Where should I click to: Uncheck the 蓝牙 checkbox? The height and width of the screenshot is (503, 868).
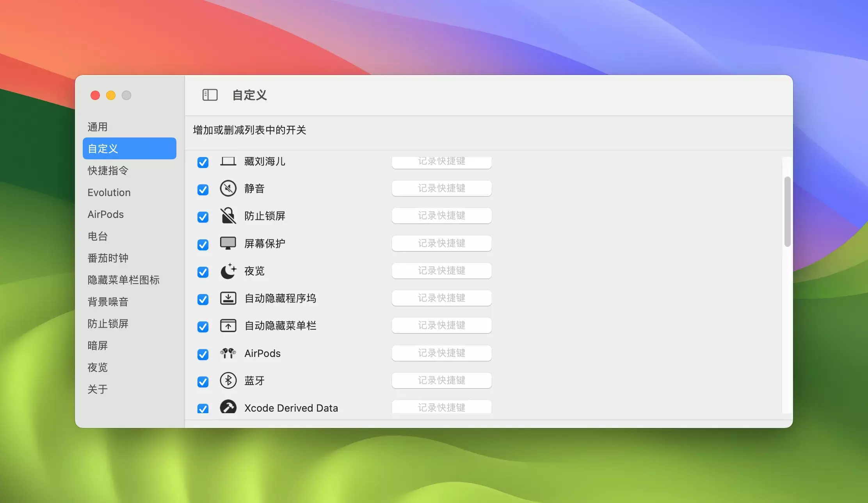tap(203, 382)
